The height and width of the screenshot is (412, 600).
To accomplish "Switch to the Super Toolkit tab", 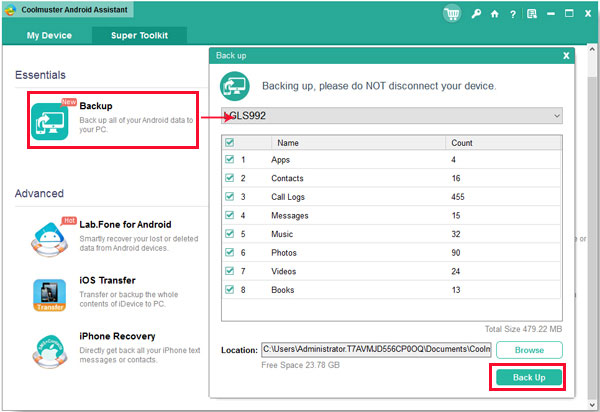I will click(139, 36).
